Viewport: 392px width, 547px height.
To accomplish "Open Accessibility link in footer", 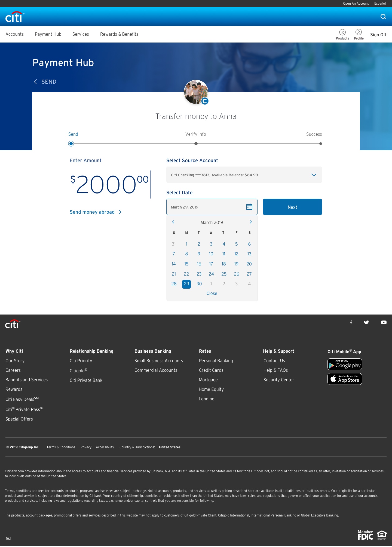I will click(105, 447).
